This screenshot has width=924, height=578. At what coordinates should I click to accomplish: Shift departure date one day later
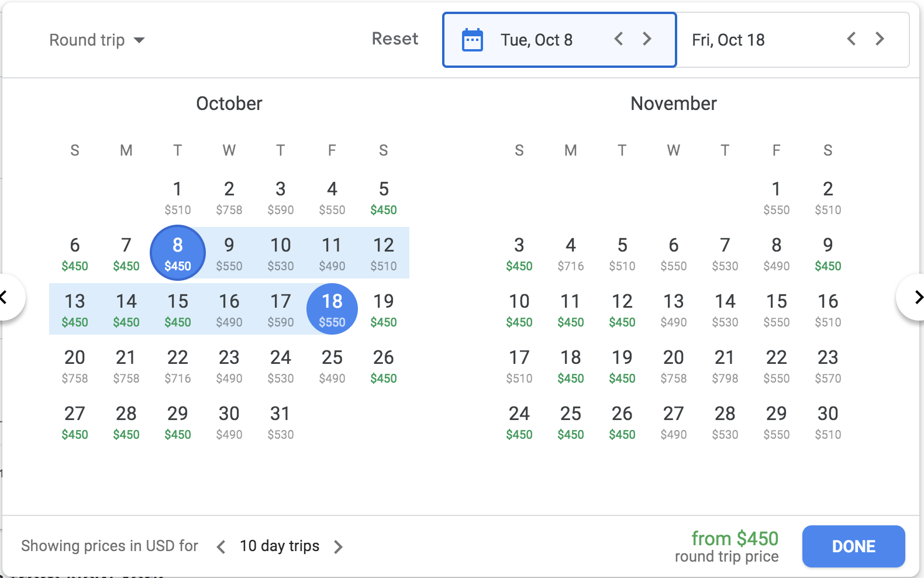pyautogui.click(x=647, y=39)
